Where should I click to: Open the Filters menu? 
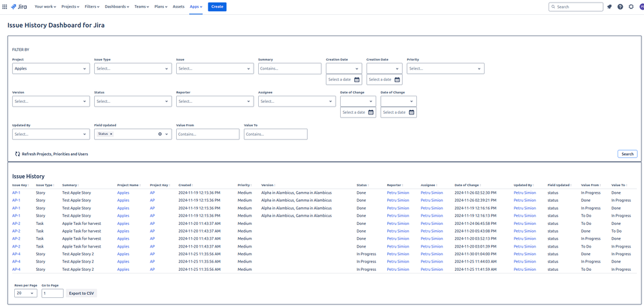pyautogui.click(x=93, y=6)
